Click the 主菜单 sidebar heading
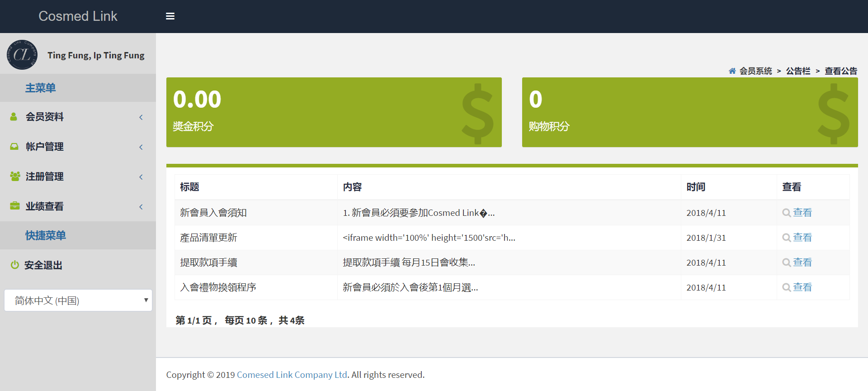 click(x=41, y=88)
